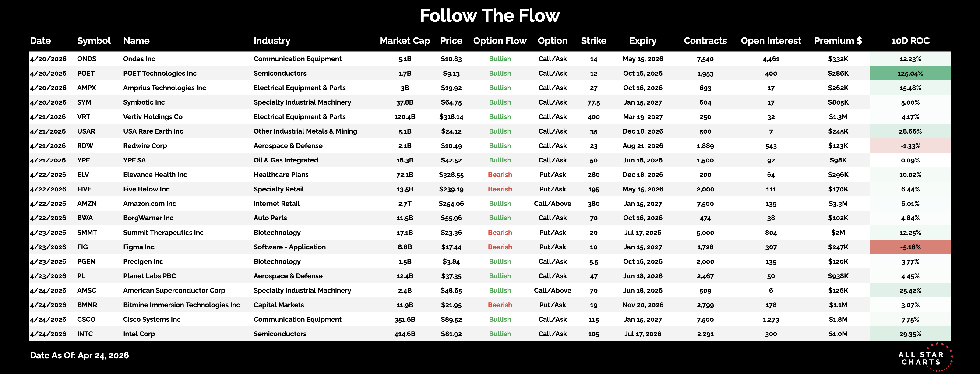Open the AMZN ticker symbol
The height and width of the screenshot is (374, 980).
(x=87, y=204)
